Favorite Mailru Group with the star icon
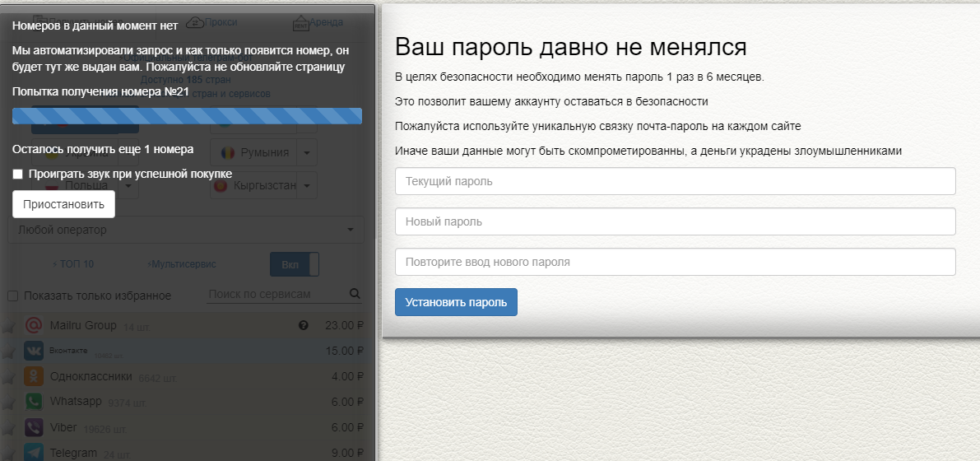Viewport: 980px width, 461px height. click(8, 327)
